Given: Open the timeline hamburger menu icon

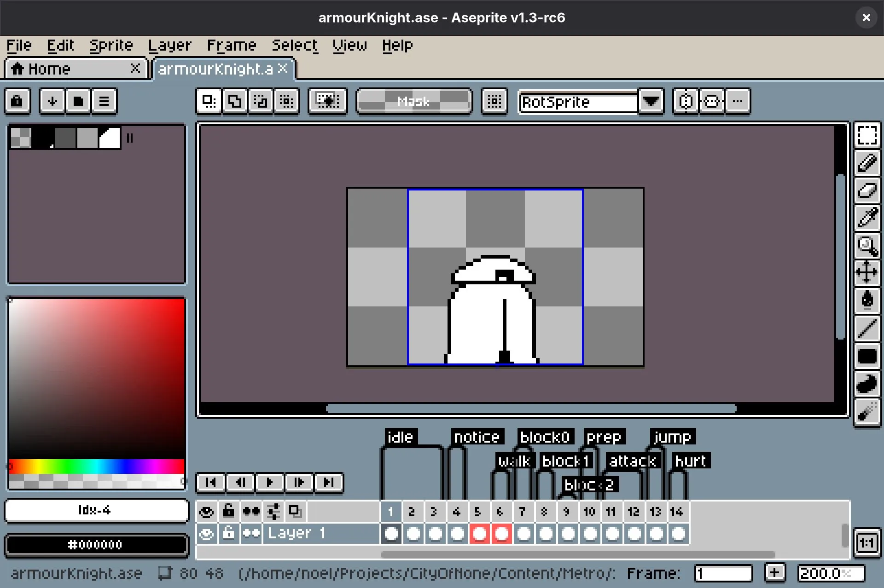Looking at the screenshot, I should pos(105,101).
